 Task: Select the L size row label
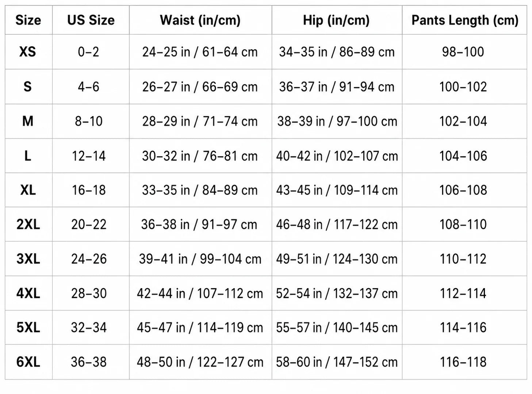point(28,156)
